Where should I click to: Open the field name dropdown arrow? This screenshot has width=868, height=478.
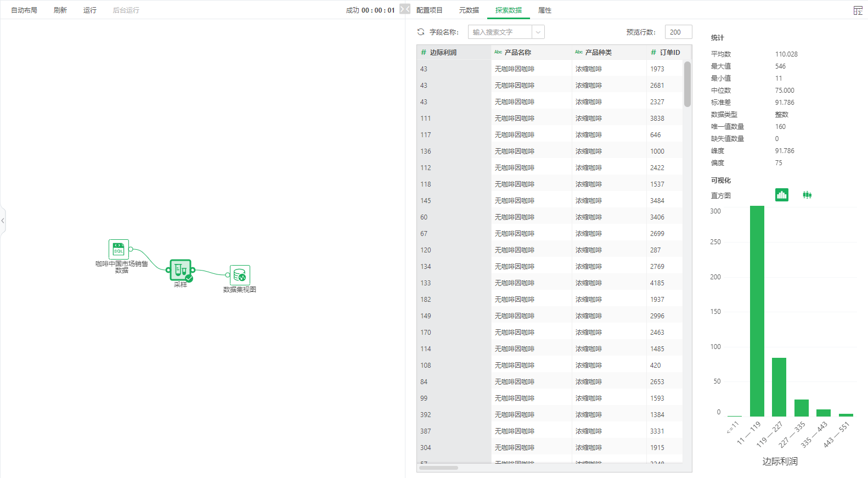538,32
